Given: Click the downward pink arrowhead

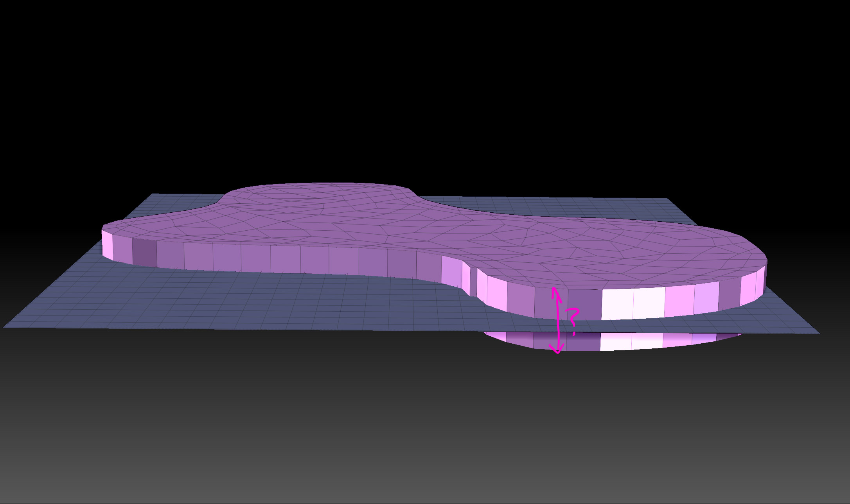Looking at the screenshot, I should coord(557,350).
